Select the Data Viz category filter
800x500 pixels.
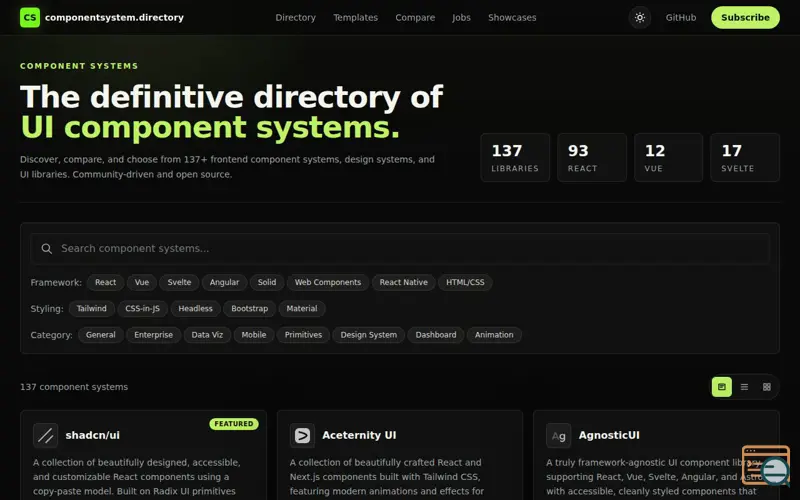(207, 335)
